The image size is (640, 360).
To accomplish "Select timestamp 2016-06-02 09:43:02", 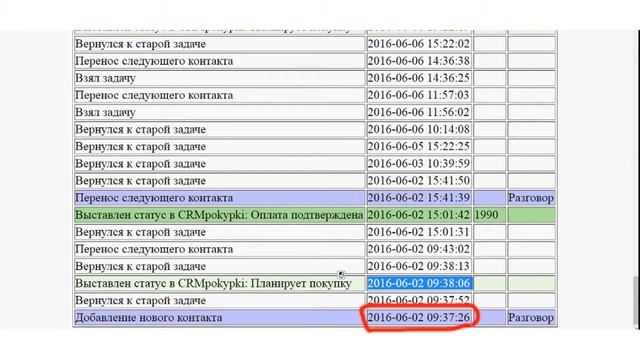I will (418, 249).
